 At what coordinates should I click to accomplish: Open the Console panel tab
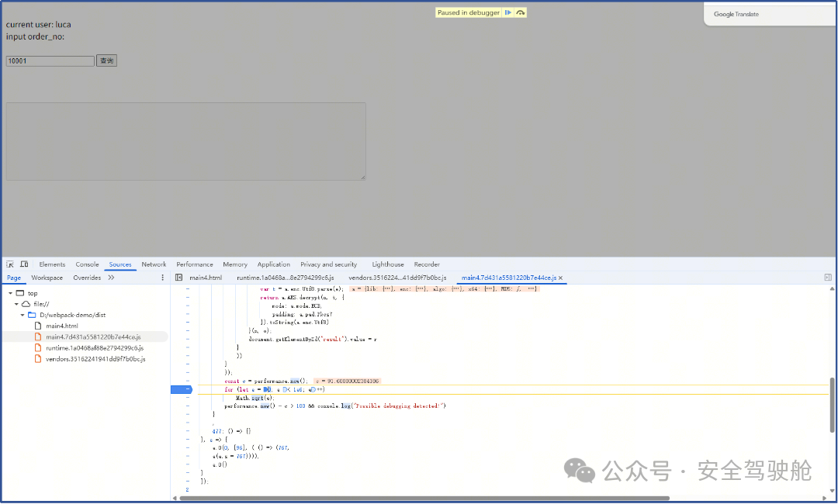click(87, 264)
